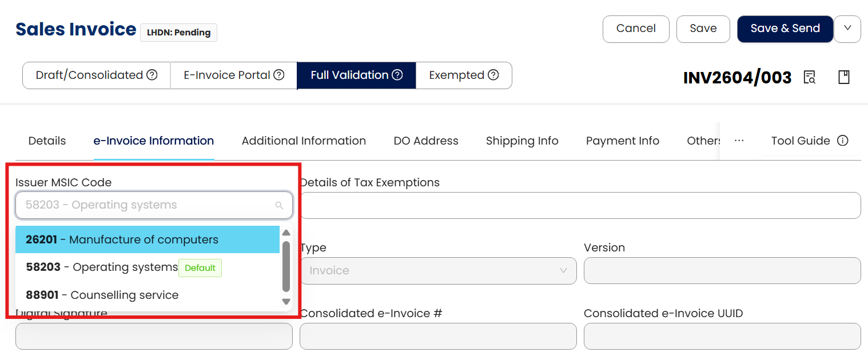
Task: Switch to the Payment Info tab
Action: [x=622, y=141]
